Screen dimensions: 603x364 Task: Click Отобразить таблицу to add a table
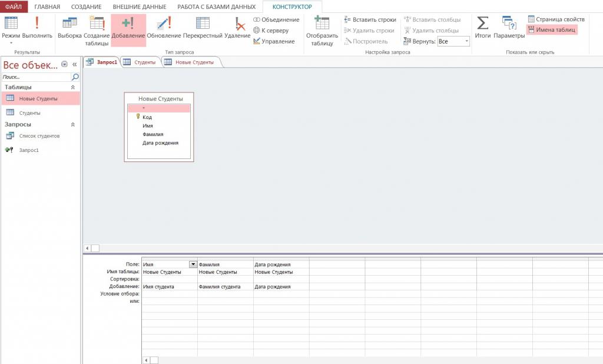(322, 31)
